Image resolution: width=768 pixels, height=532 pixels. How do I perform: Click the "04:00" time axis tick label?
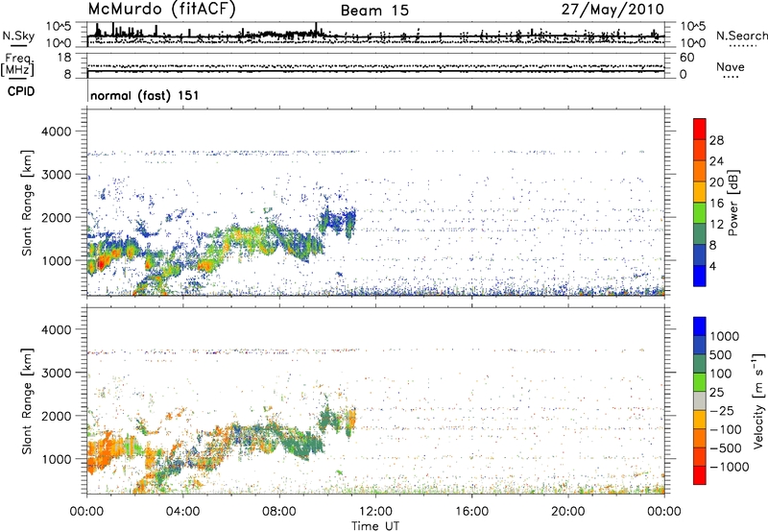[182, 512]
